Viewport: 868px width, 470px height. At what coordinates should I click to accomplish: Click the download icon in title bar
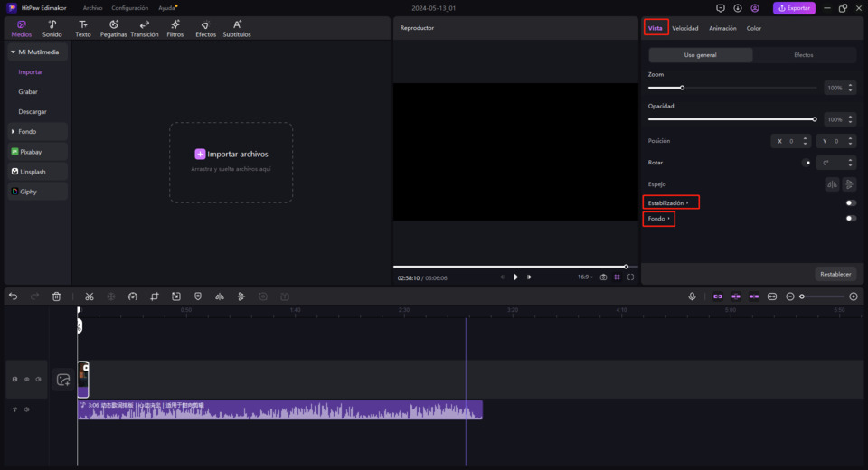pyautogui.click(x=738, y=8)
